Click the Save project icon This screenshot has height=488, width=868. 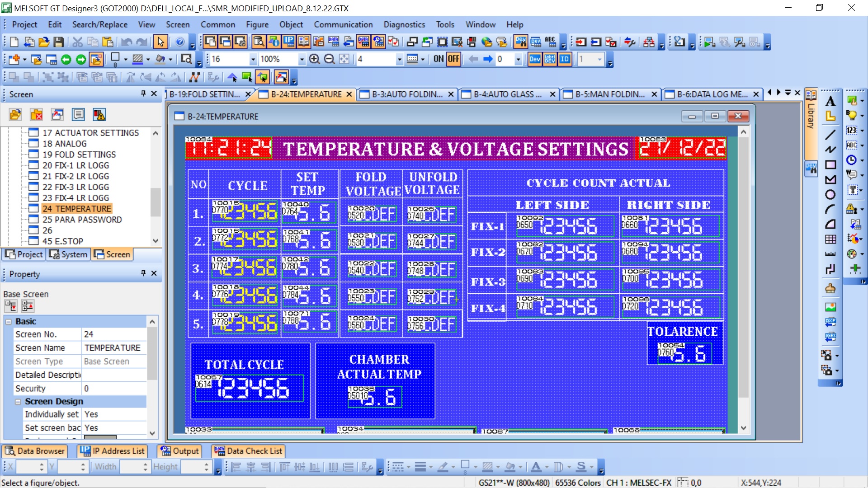point(58,42)
